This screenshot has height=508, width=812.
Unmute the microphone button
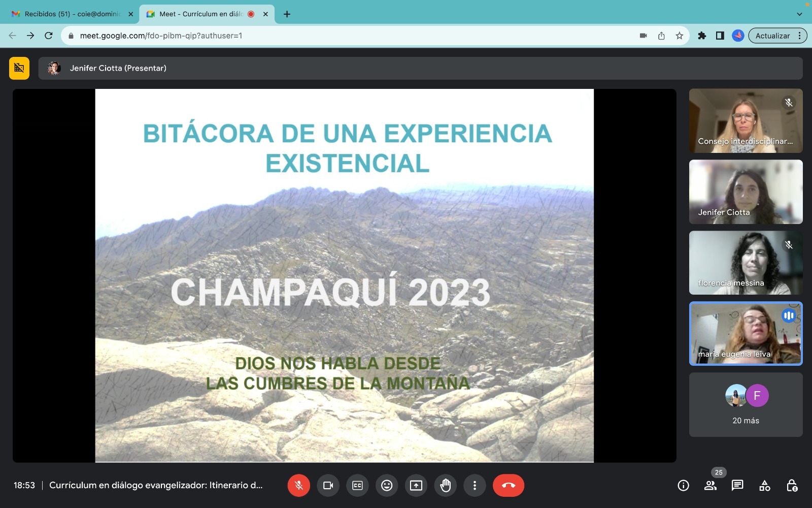(298, 486)
